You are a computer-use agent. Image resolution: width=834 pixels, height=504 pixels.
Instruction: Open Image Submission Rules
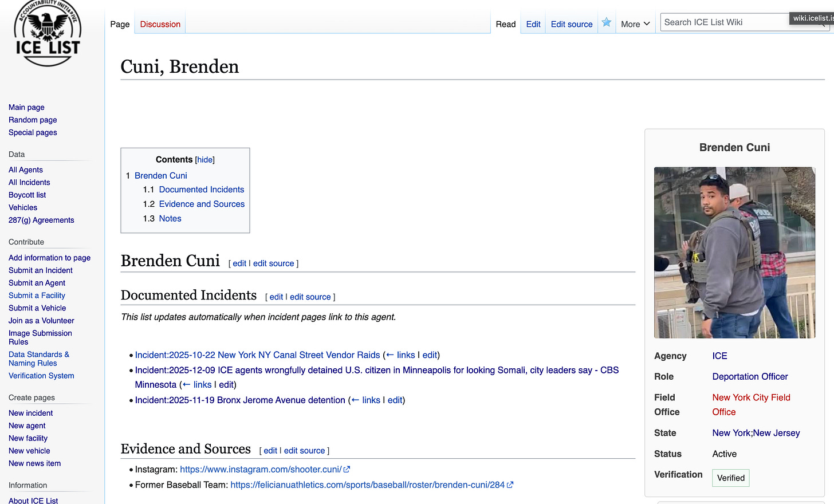[x=40, y=337]
